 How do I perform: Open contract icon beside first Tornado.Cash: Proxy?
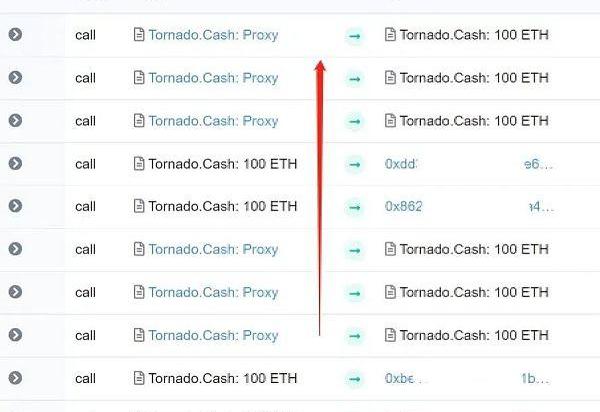(139, 34)
